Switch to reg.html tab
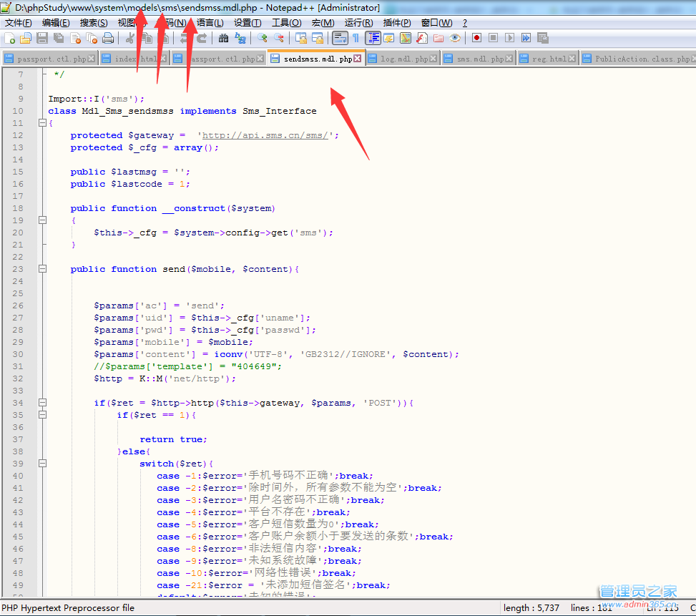The width and height of the screenshot is (696, 616). (549, 59)
